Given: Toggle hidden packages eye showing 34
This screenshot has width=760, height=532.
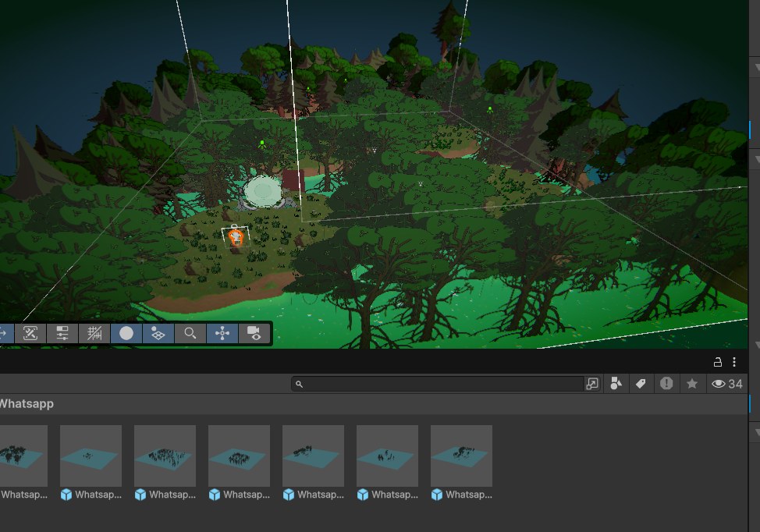Looking at the screenshot, I should (x=727, y=384).
